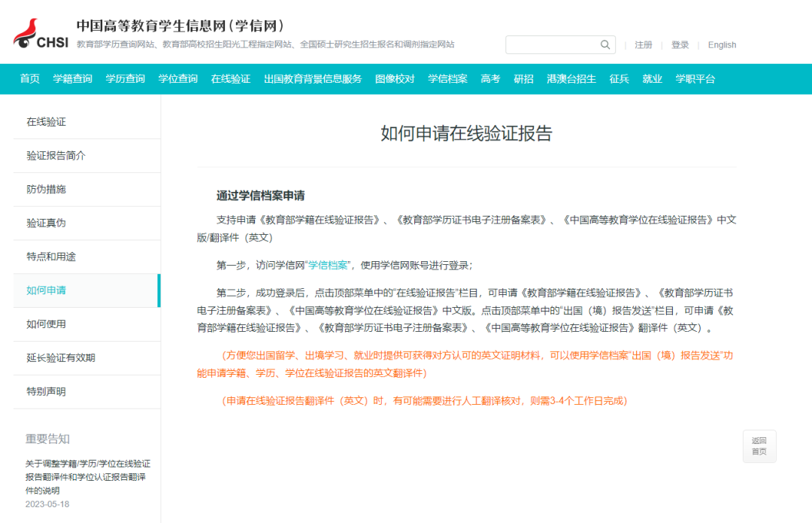Click the orange note about 3-4个工作日完成
Image resolution: width=812 pixels, height=523 pixels.
425,400
